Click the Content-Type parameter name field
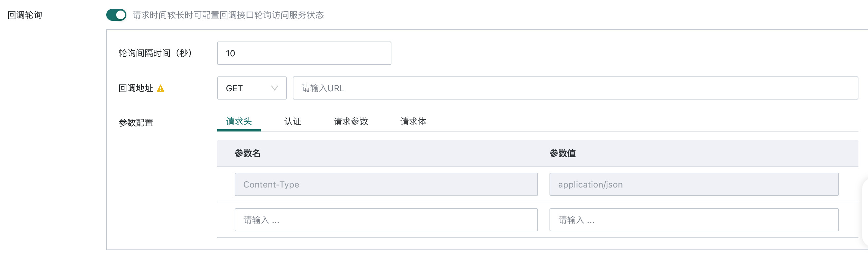The width and height of the screenshot is (868, 261). [386, 184]
